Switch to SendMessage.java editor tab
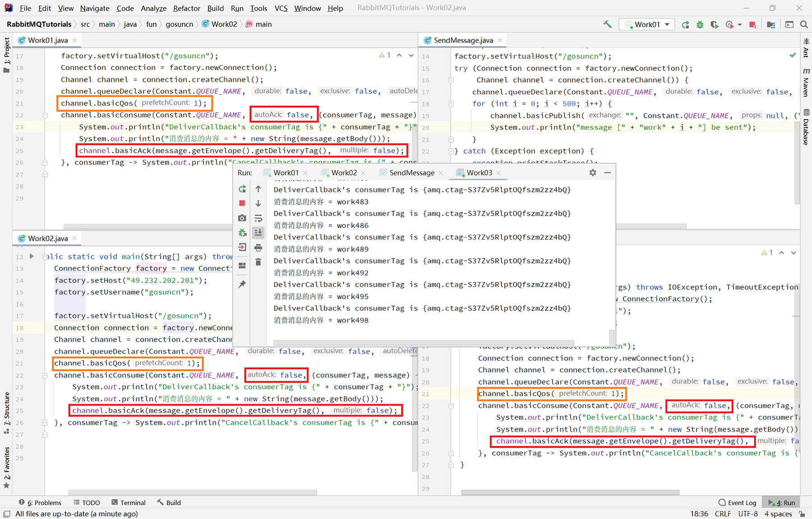Viewport: 812px width, 519px height. [x=463, y=40]
